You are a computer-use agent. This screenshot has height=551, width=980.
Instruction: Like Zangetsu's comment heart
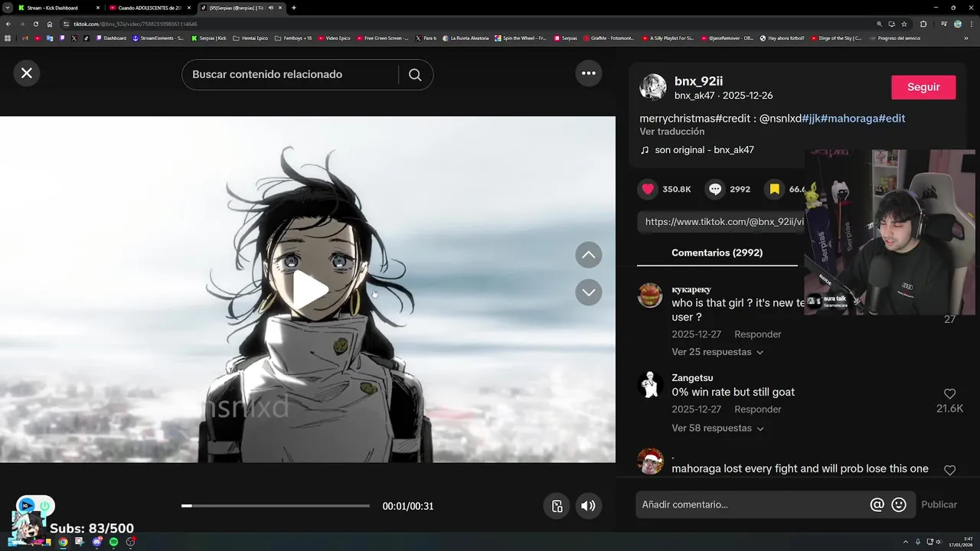coord(949,394)
